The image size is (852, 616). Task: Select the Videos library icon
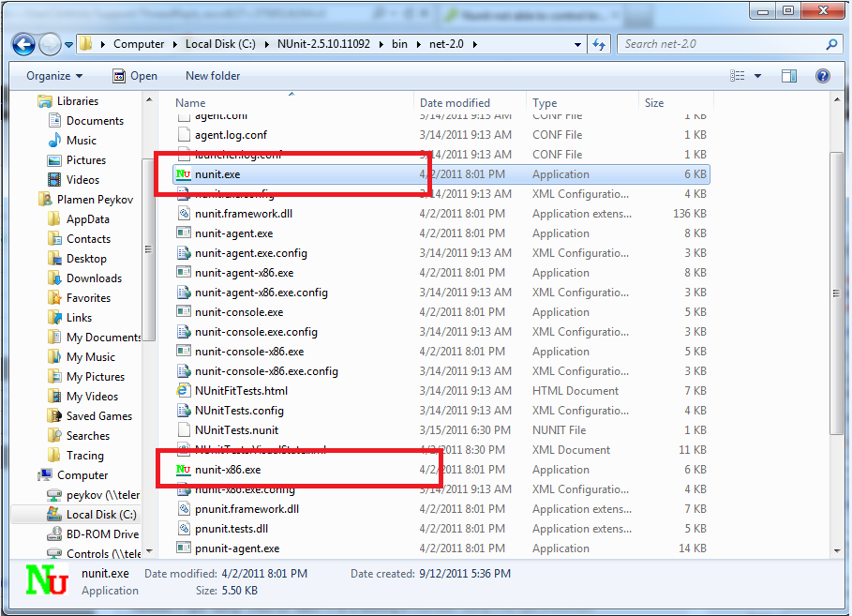[54, 179]
